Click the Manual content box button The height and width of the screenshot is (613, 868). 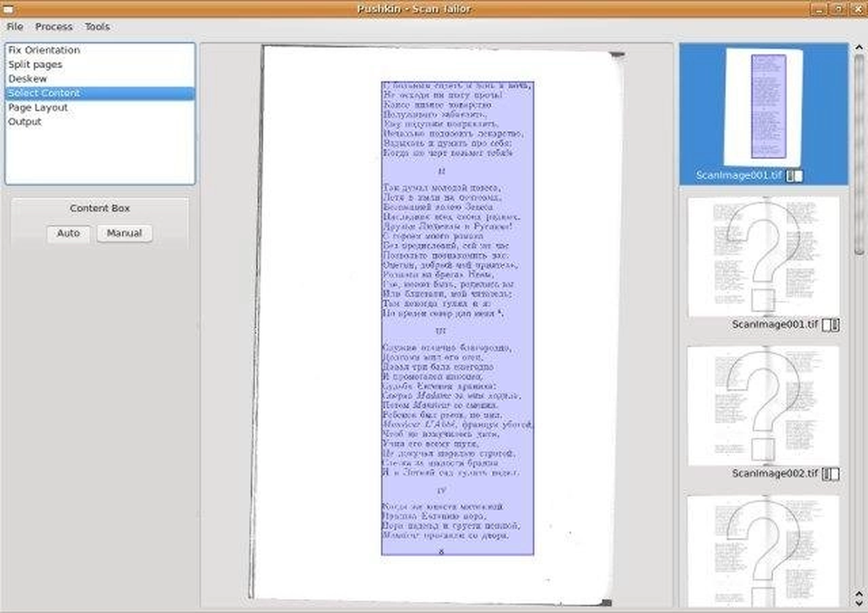pos(125,233)
